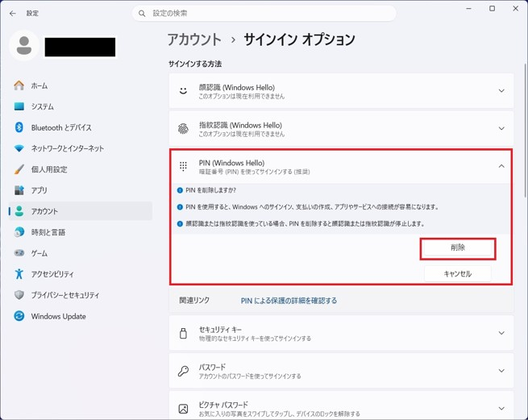Click アカウント breadcrumb link
The height and width of the screenshot is (420, 528).
tap(194, 40)
